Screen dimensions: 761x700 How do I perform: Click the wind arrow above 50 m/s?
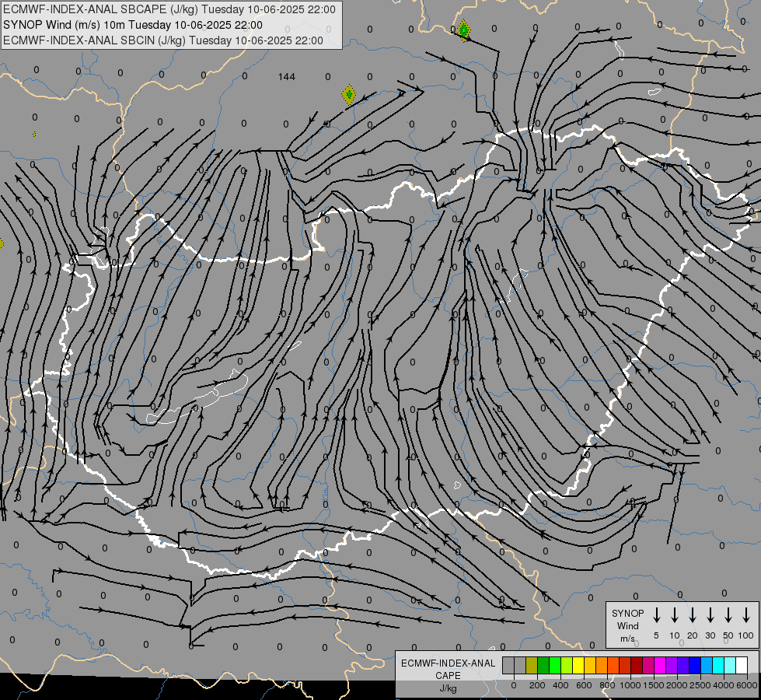(x=728, y=614)
